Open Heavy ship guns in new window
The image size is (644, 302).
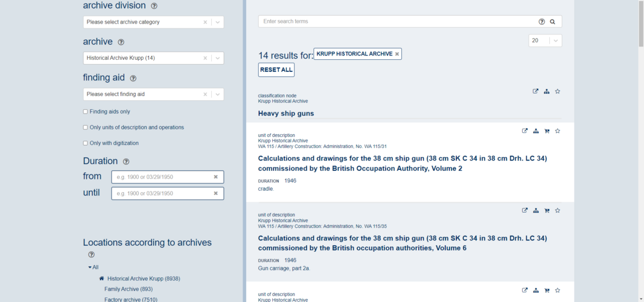(535, 91)
